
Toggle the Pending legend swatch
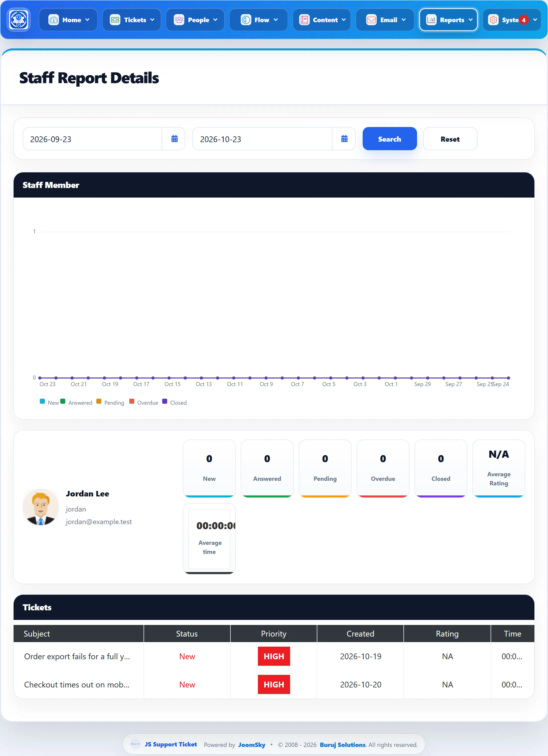[99, 401]
